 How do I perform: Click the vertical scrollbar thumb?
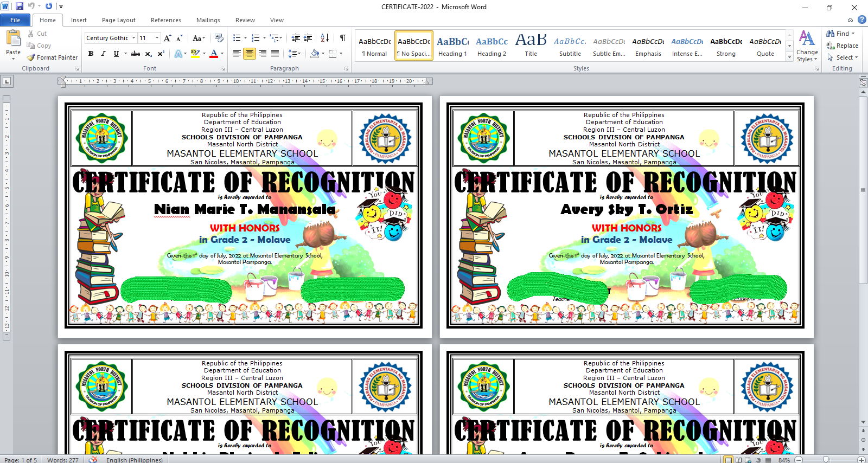[863, 190]
